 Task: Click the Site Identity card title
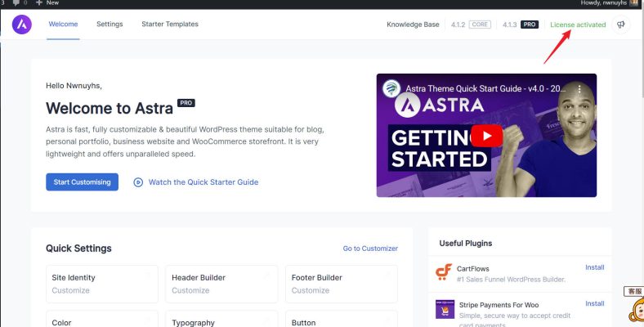(x=74, y=278)
